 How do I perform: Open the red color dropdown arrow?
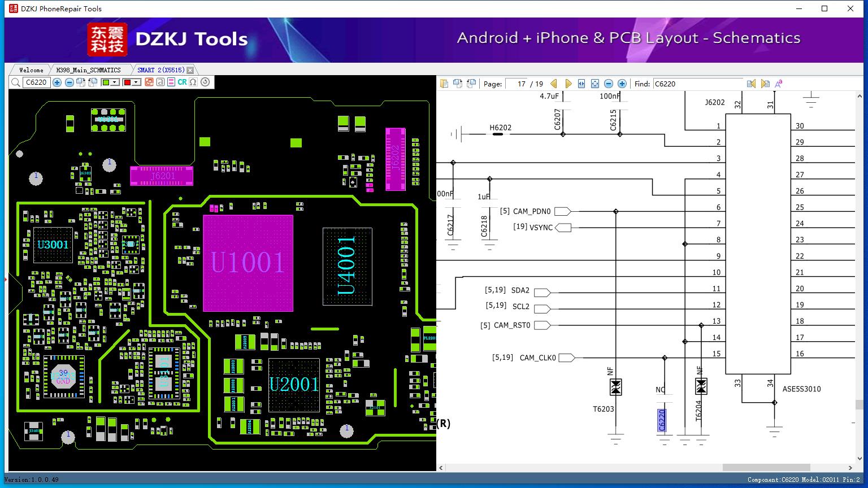(x=136, y=82)
